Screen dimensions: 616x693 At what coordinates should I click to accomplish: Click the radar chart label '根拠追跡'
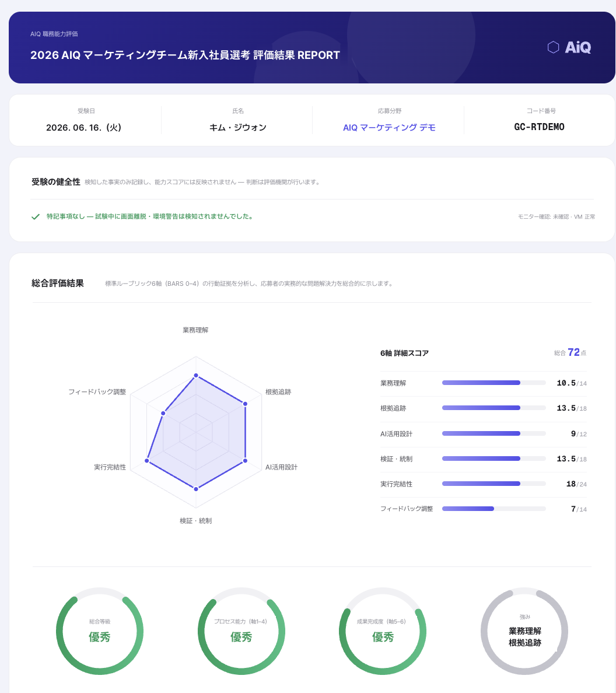tap(278, 392)
